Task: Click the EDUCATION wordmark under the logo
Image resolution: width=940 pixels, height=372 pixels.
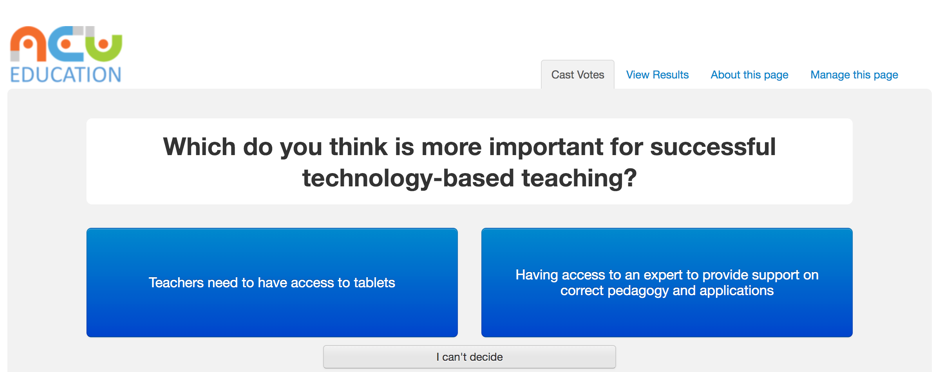Action: 66,74
